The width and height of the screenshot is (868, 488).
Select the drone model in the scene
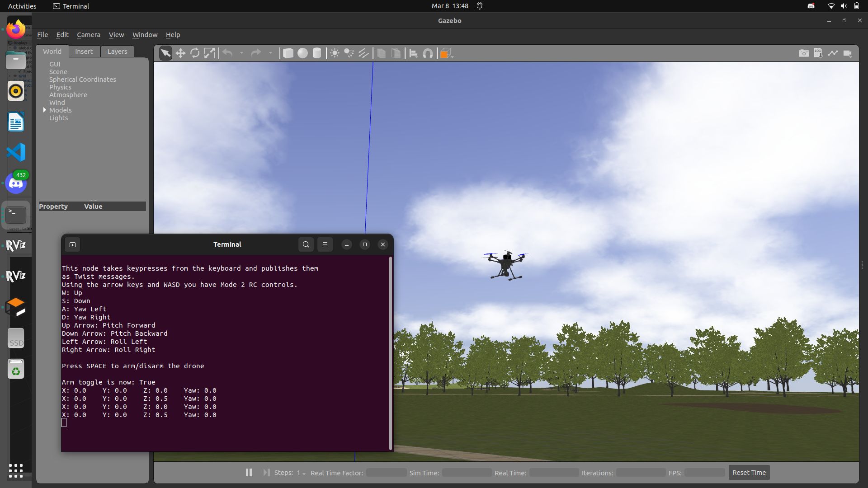[506, 265]
